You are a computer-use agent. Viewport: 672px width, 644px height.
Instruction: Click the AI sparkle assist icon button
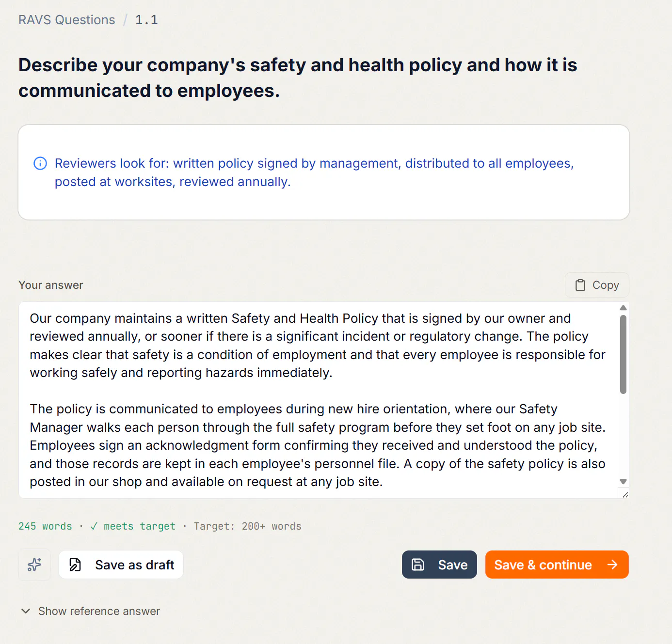[x=34, y=565]
